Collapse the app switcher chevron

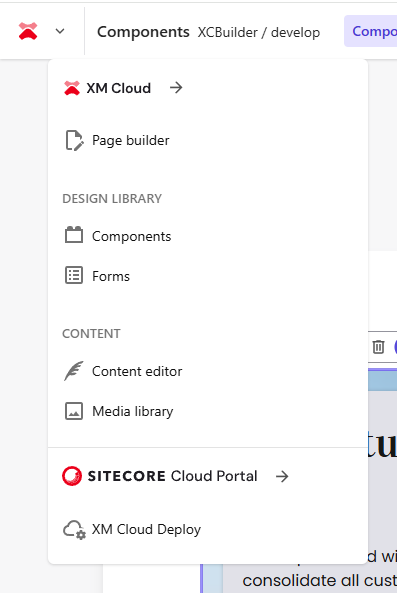tap(60, 31)
